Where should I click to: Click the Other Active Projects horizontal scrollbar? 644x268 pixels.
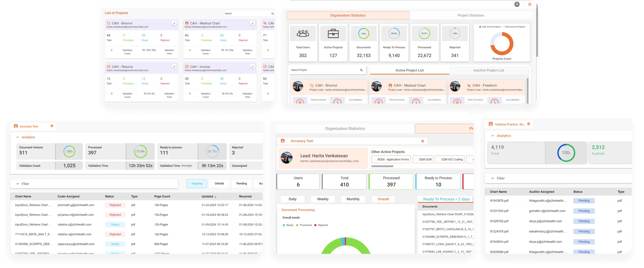click(x=382, y=166)
